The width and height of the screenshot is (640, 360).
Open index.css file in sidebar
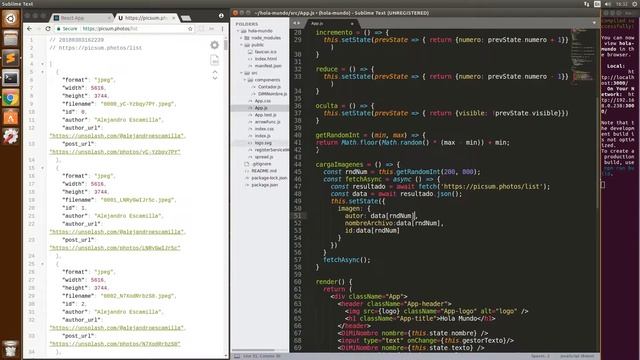[264, 129]
